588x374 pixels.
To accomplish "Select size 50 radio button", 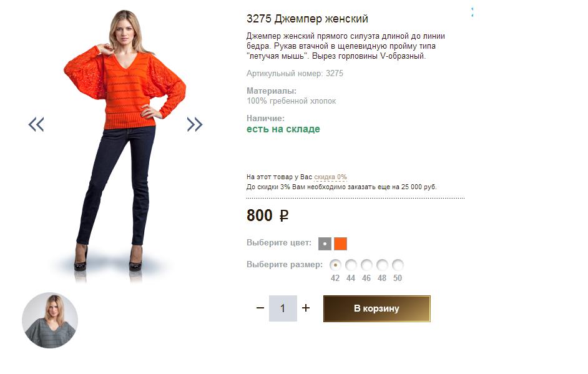I will click(x=398, y=265).
